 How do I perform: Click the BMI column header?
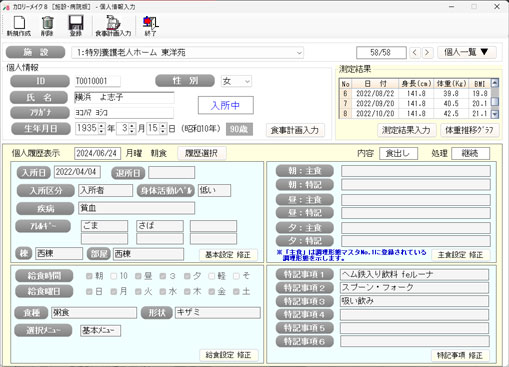click(480, 84)
